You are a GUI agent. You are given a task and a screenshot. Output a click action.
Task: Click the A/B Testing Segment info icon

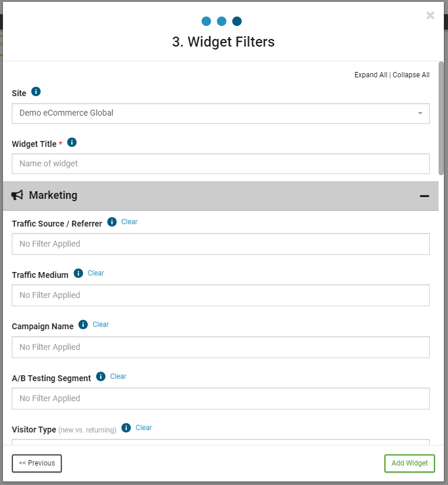(101, 376)
